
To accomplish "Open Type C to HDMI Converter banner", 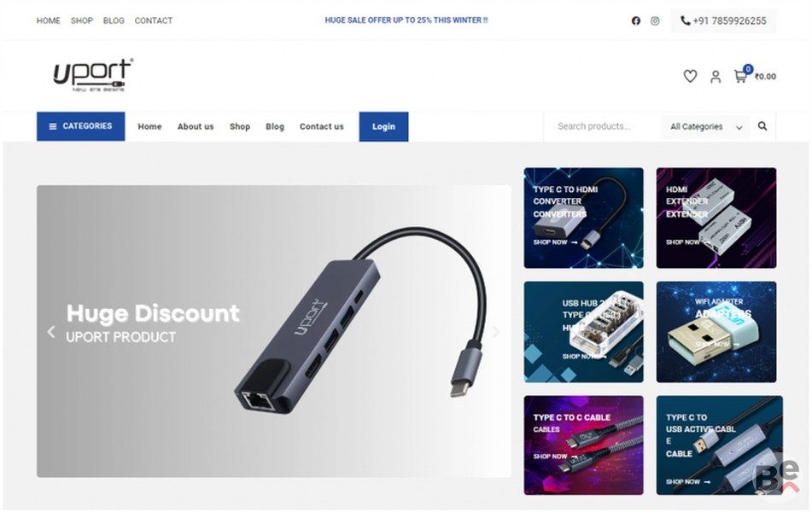I will (x=584, y=218).
